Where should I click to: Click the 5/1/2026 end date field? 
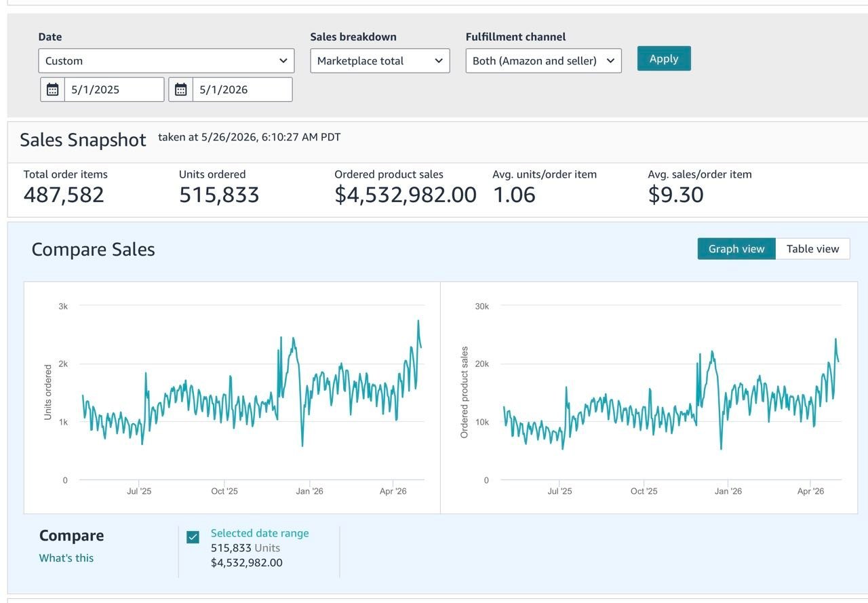242,90
